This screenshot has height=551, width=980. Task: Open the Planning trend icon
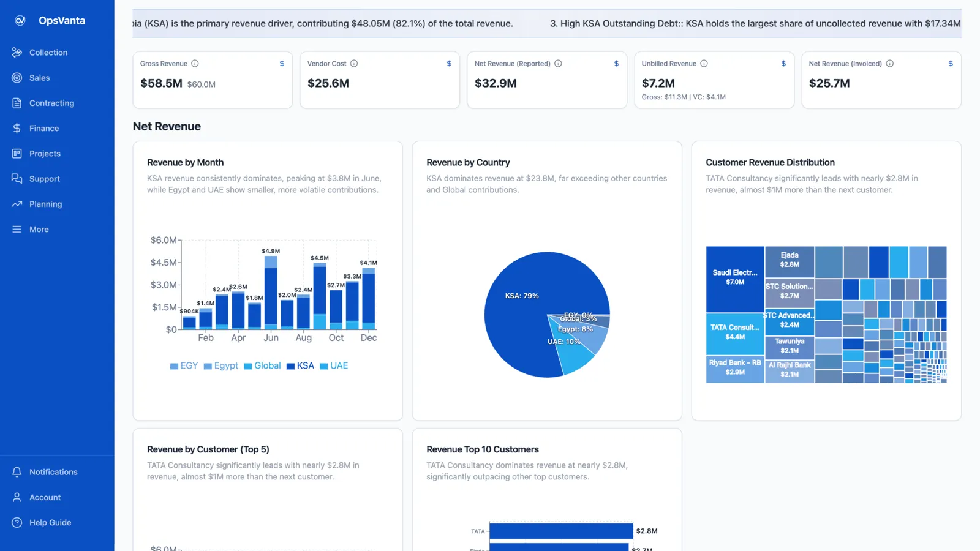coord(17,204)
